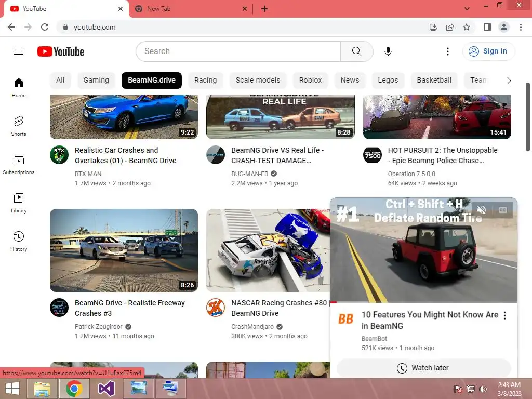The image size is (532, 399).
Task: Reload the YouTube page
Action: (x=45, y=27)
